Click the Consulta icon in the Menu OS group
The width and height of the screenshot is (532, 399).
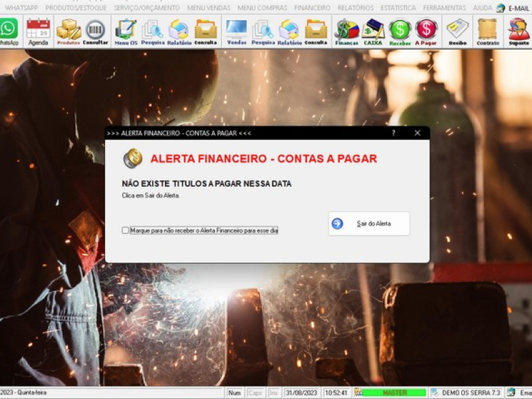[x=205, y=31]
